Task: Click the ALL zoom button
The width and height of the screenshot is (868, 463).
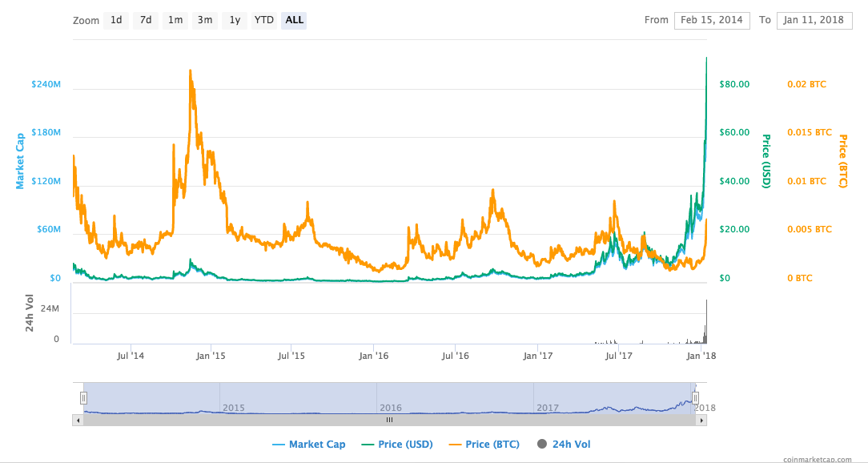Action: (x=293, y=20)
